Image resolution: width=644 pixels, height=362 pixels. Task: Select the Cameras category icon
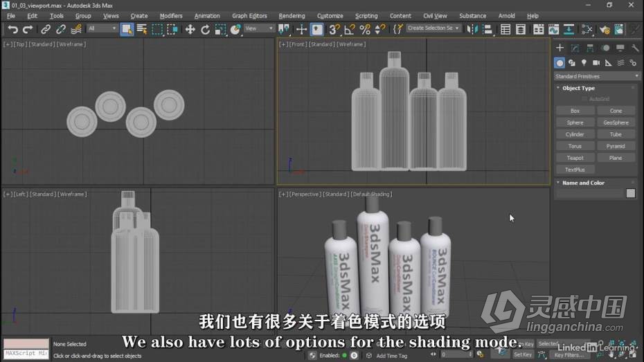(596, 63)
